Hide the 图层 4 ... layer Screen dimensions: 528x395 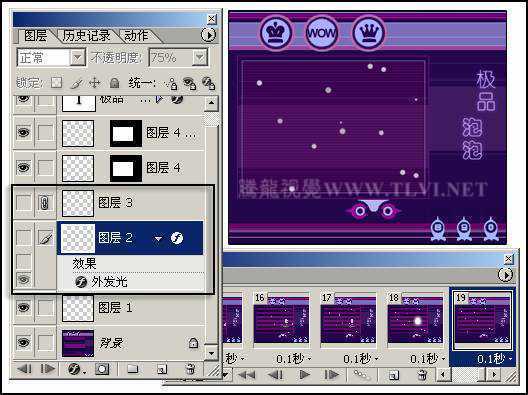pyautogui.click(x=24, y=132)
